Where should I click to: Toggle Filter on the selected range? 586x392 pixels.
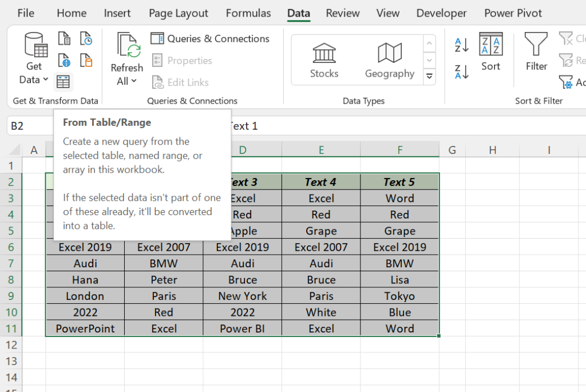(x=536, y=57)
